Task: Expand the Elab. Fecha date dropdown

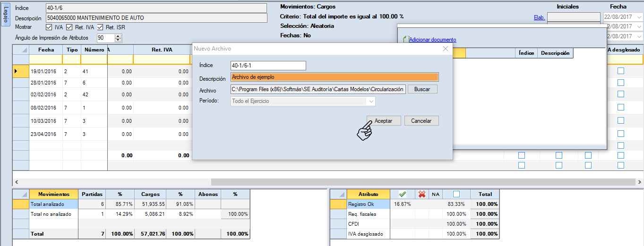Action: coord(639,17)
